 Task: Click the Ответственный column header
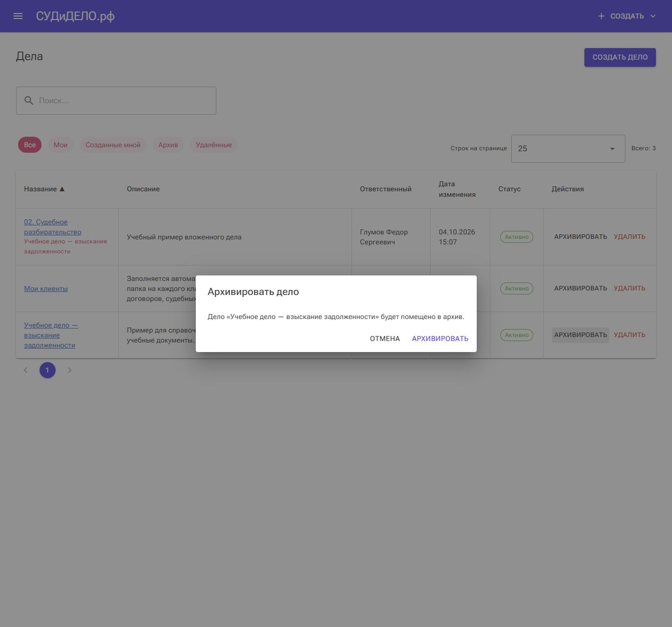(386, 189)
